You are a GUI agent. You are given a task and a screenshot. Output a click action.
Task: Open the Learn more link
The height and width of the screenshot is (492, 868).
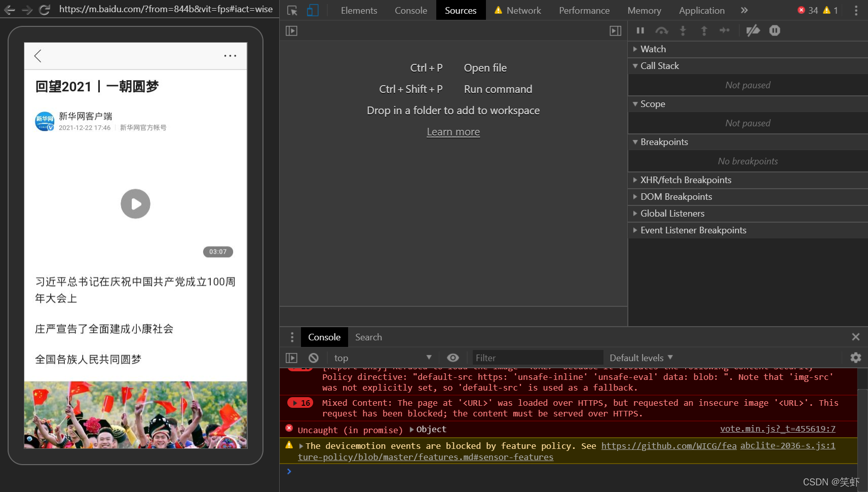[x=453, y=132]
